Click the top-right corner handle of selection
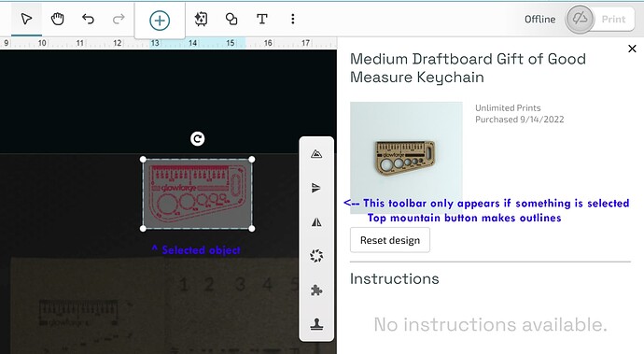 tap(252, 159)
